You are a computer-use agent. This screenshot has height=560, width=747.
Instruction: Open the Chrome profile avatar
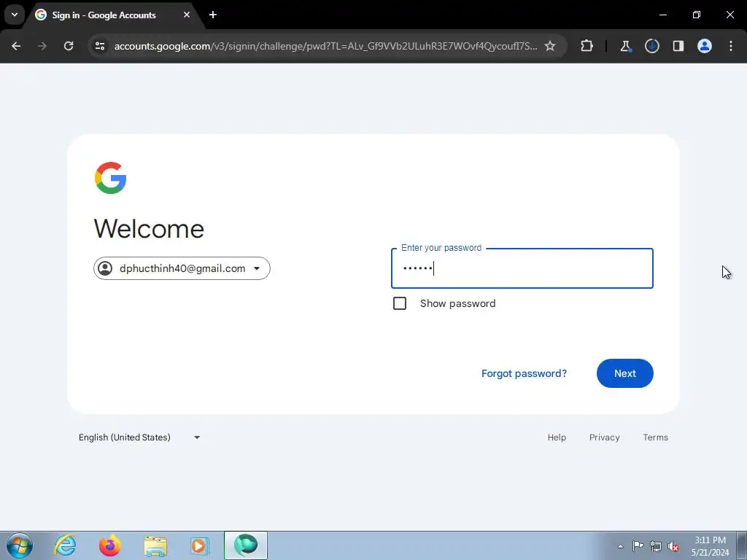(704, 46)
